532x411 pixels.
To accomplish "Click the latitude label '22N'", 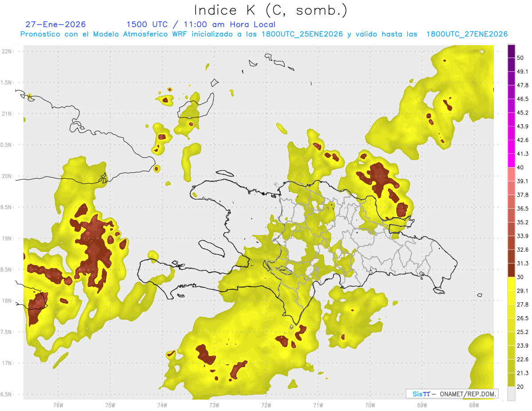I will 7,51.
